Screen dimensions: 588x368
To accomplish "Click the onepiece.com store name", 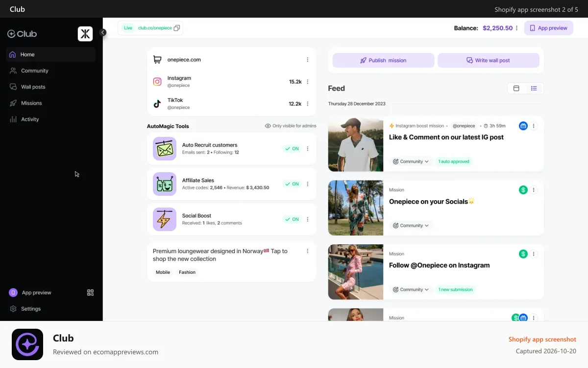I will tap(184, 60).
